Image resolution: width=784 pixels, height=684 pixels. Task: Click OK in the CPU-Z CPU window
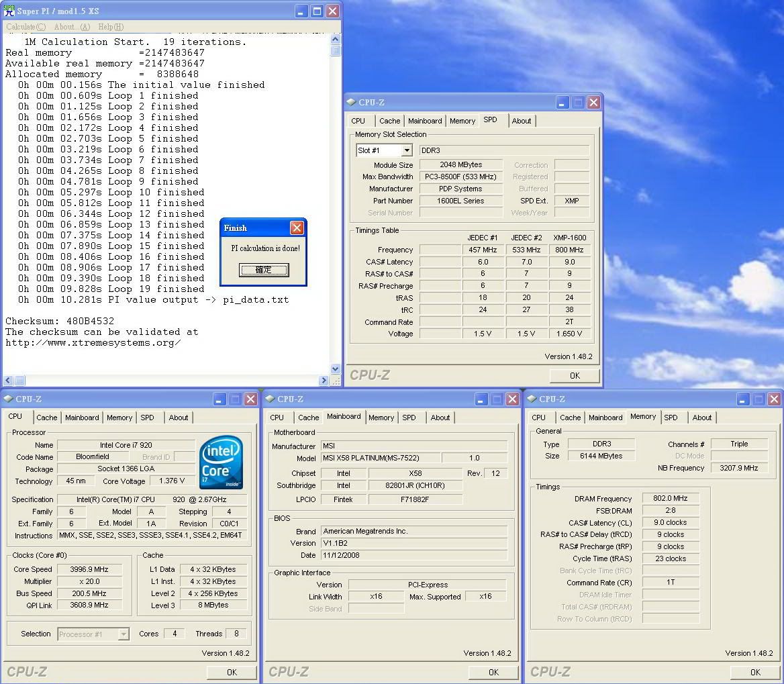pos(232,673)
